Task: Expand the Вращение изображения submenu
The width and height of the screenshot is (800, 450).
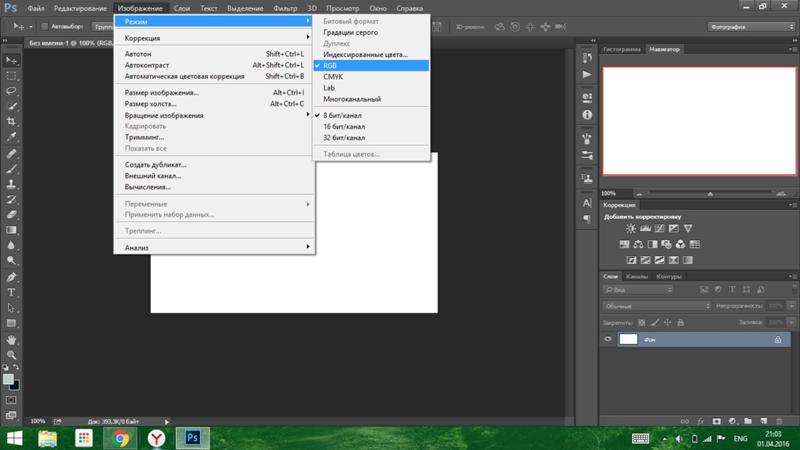Action: point(214,115)
